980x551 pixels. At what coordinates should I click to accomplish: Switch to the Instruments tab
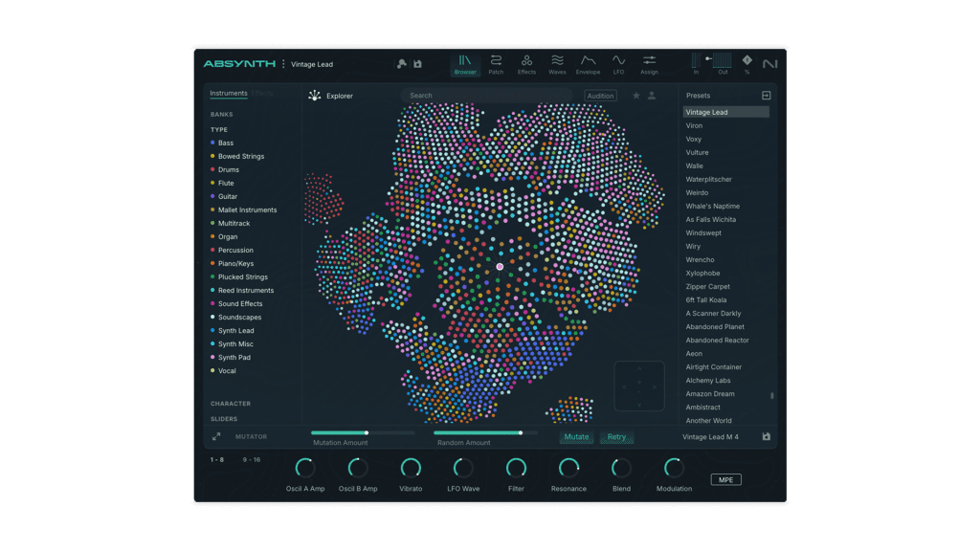click(x=229, y=94)
